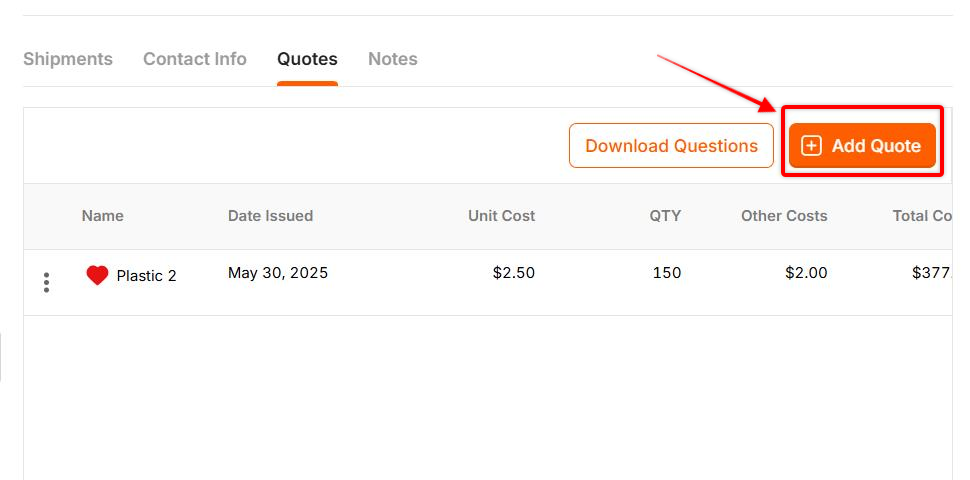This screenshot has height=480, width=970.
Task: Click the plus icon inside Add Quote
Action: point(811,146)
